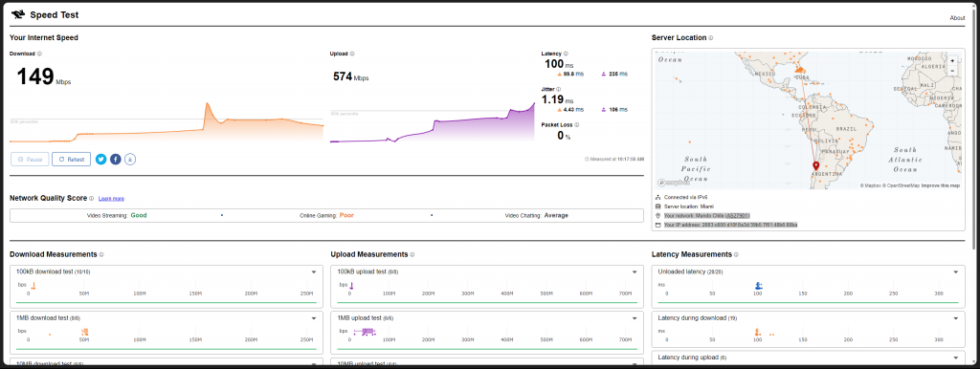Click the info icon beside Packet Loss

[576, 125]
